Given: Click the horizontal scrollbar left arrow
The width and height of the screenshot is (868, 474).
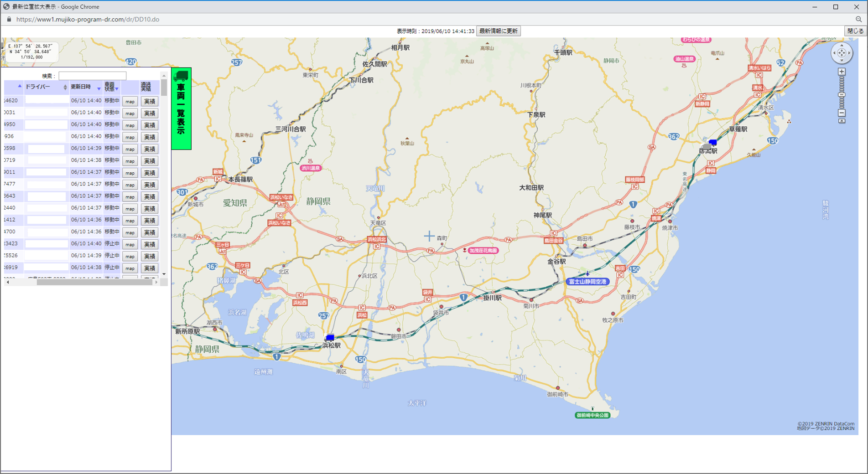Looking at the screenshot, I should [x=8, y=282].
